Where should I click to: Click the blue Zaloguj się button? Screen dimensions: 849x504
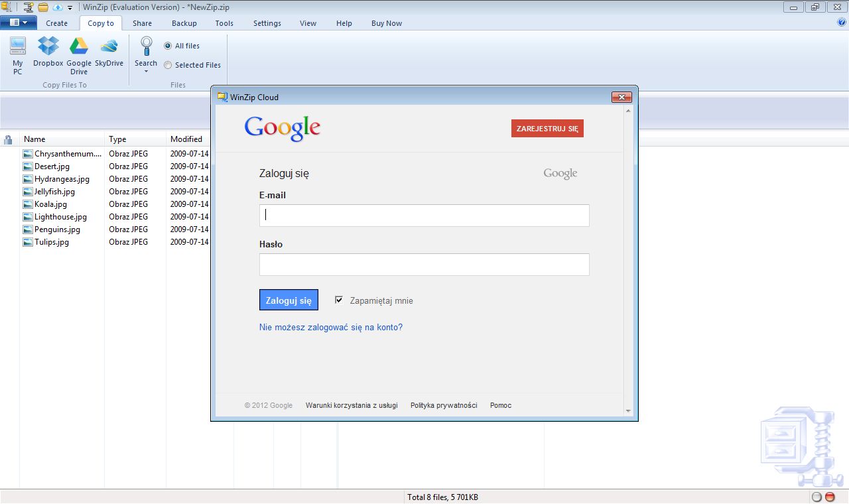click(289, 300)
